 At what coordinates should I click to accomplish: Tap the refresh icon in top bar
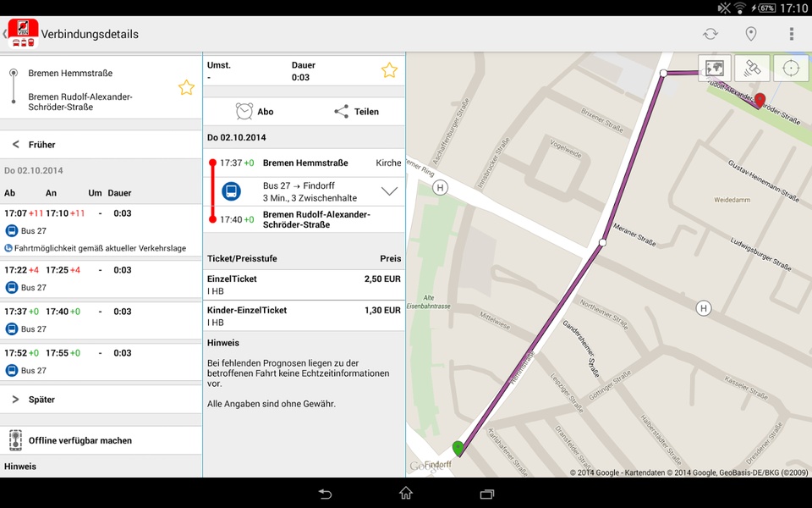coord(710,34)
